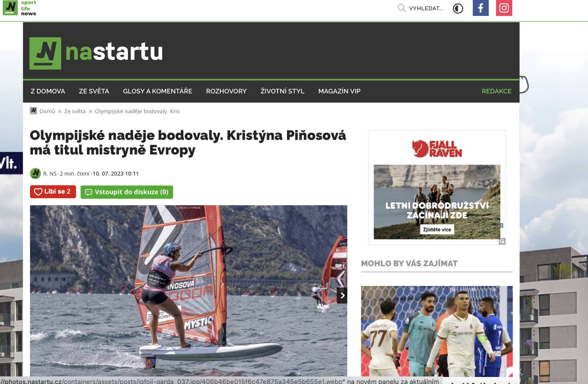Click the author avatar next to R. NS
This screenshot has width=588, height=384.
36,173
